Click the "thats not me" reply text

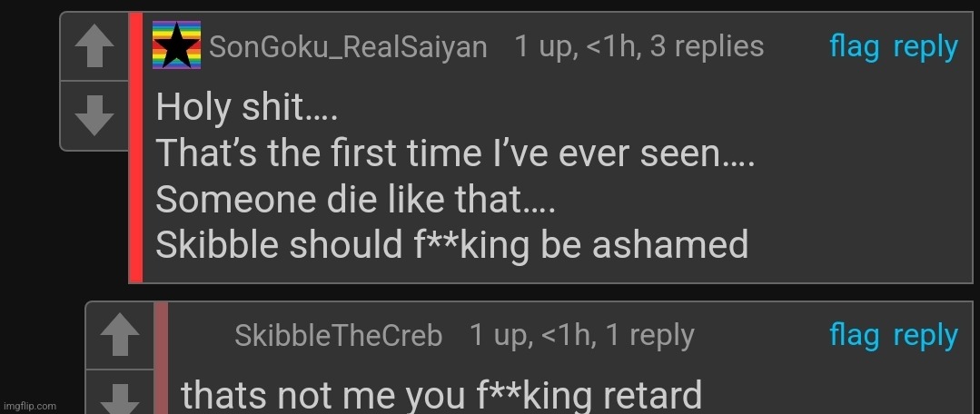pyautogui.click(x=441, y=395)
